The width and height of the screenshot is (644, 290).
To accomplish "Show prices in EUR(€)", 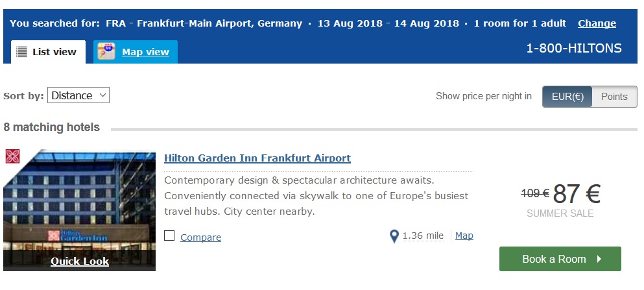I will point(567,97).
